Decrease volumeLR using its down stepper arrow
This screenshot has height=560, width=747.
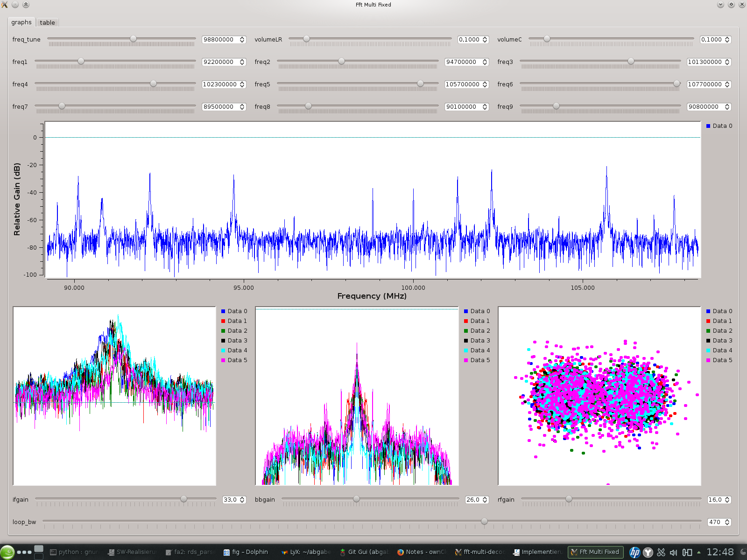pyautogui.click(x=486, y=42)
